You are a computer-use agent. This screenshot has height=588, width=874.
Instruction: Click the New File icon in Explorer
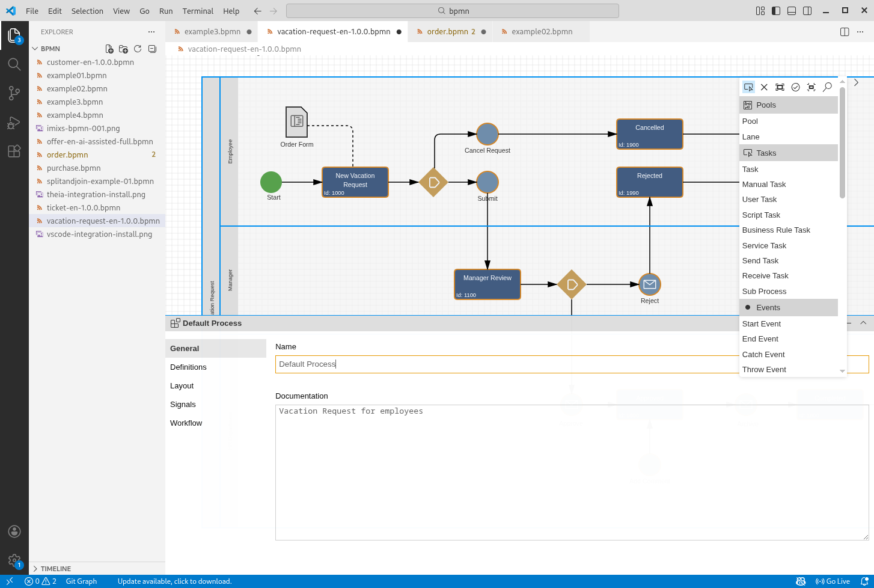(109, 49)
